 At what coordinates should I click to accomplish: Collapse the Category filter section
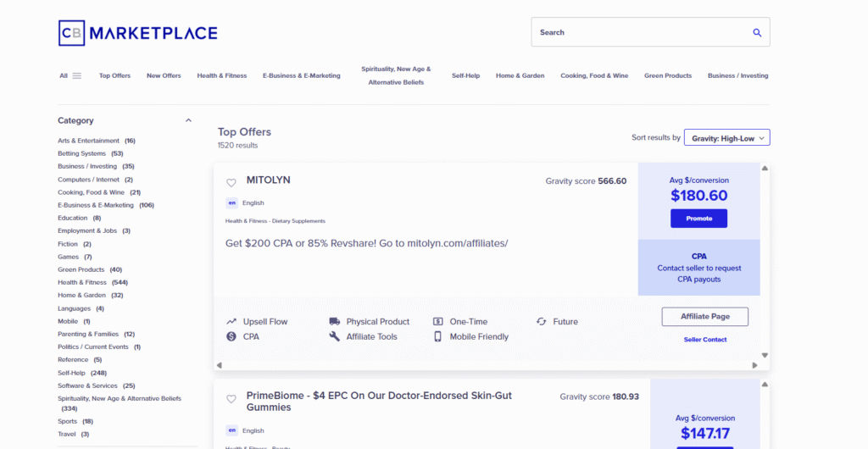pyautogui.click(x=188, y=120)
